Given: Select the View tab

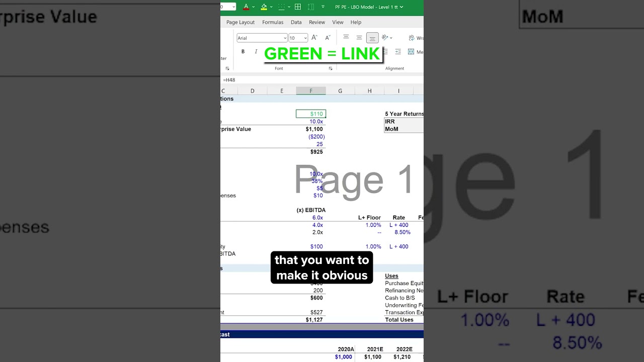Looking at the screenshot, I should tap(338, 22).
